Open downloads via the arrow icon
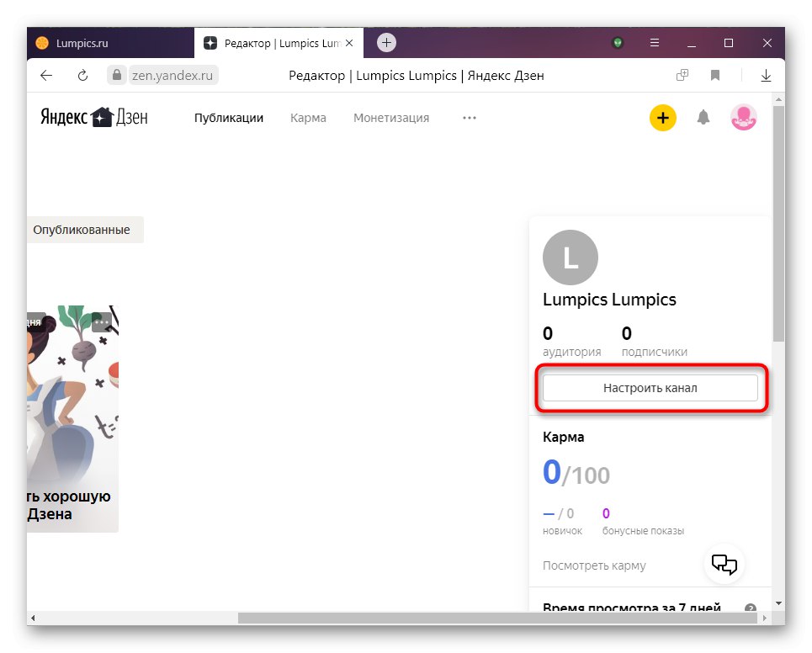 pyautogui.click(x=765, y=75)
